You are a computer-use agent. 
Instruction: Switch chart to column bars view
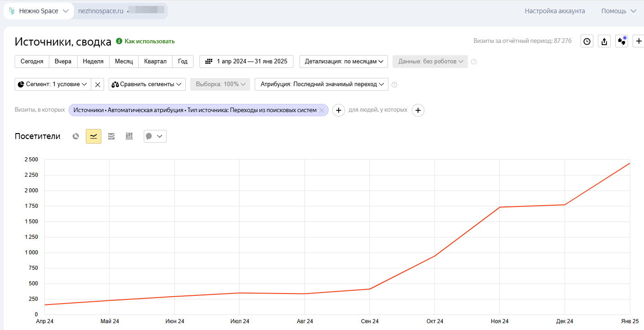click(x=129, y=136)
